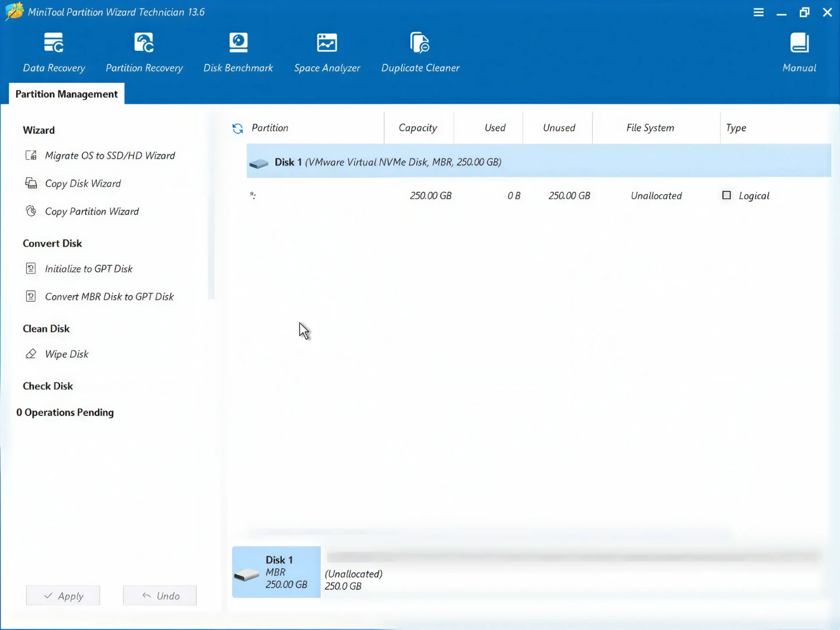Click the Unallocated file system cell
The width and height of the screenshot is (840, 630).
(656, 196)
